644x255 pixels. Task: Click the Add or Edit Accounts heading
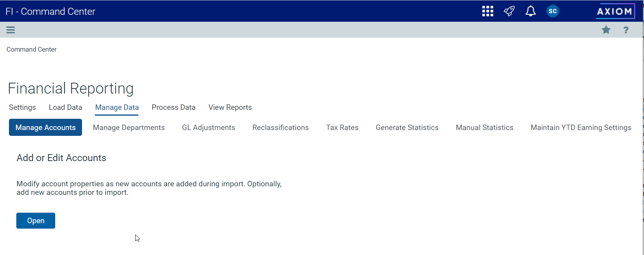61,158
